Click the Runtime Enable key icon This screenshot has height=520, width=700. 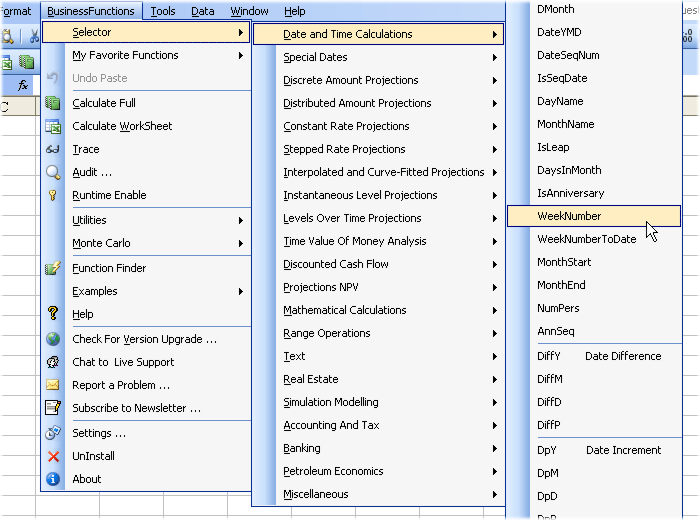coord(53,195)
